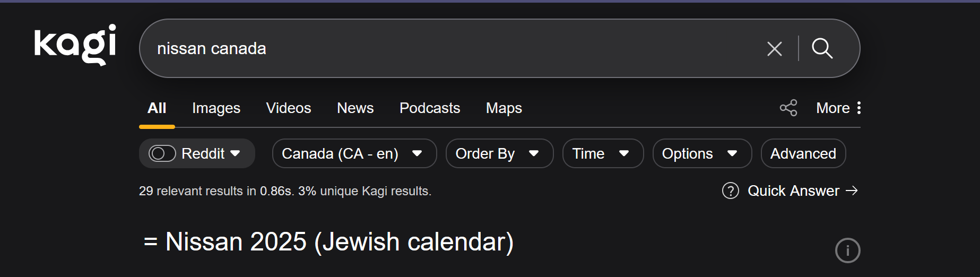Open the More vertical dots menu
980x277 pixels.
[x=858, y=108]
